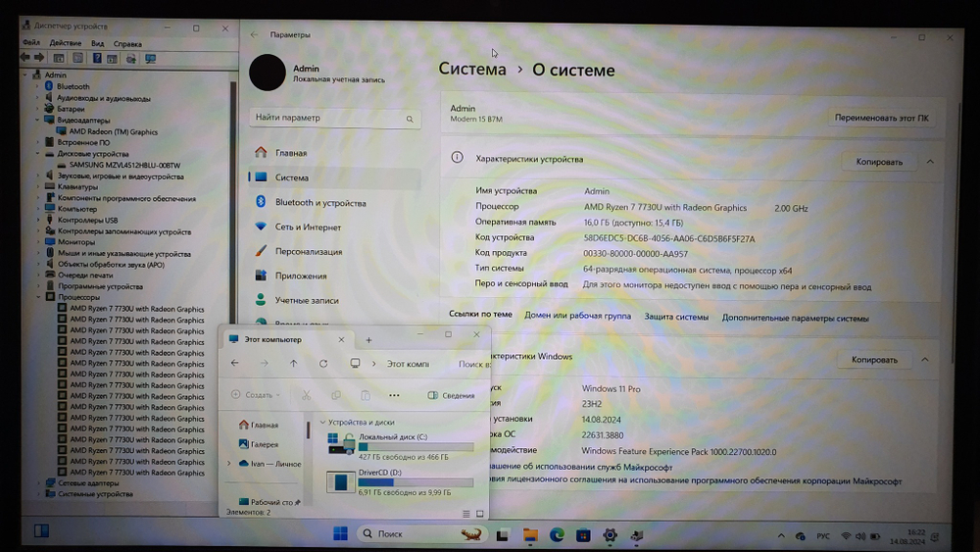Screen dimensions: 980x552
Task: Open Приложения in Settings sidebar
Action: (335, 276)
